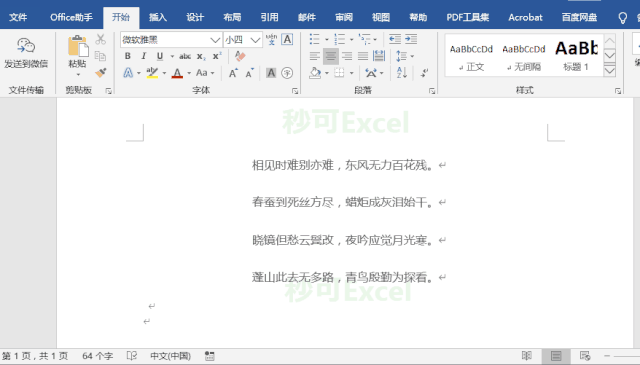Toggle superscript formatting
Screen dimensions: 640x365
click(x=217, y=56)
